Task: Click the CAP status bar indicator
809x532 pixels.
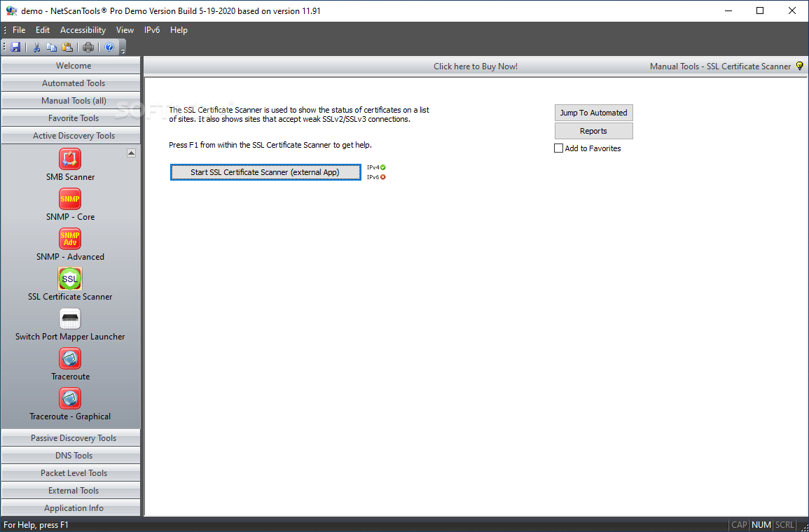Action: click(x=740, y=525)
